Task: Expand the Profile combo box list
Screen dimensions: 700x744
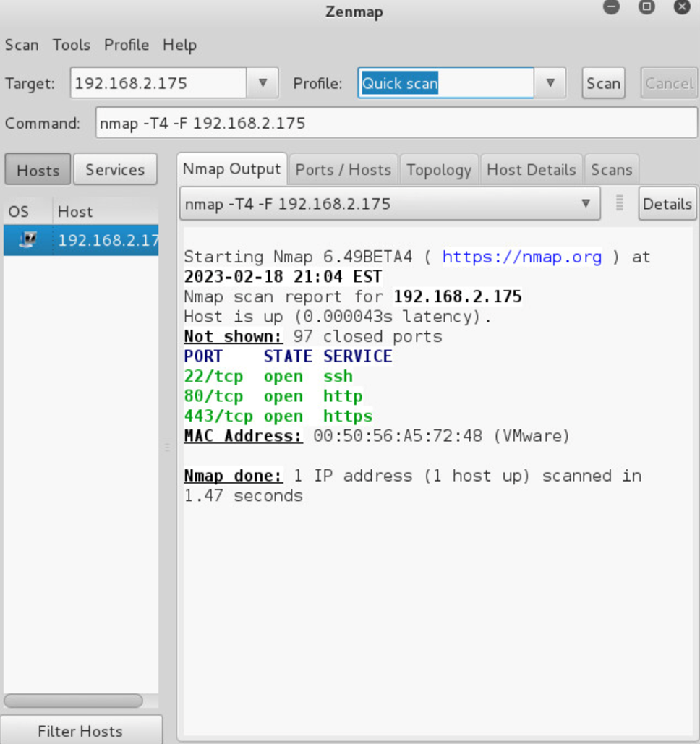Action: (x=550, y=82)
